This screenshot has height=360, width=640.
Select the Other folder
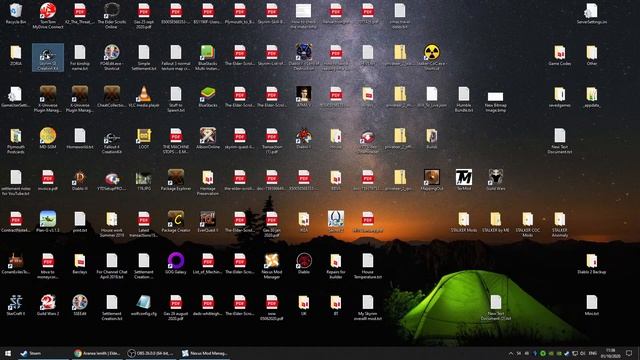pos(591,56)
